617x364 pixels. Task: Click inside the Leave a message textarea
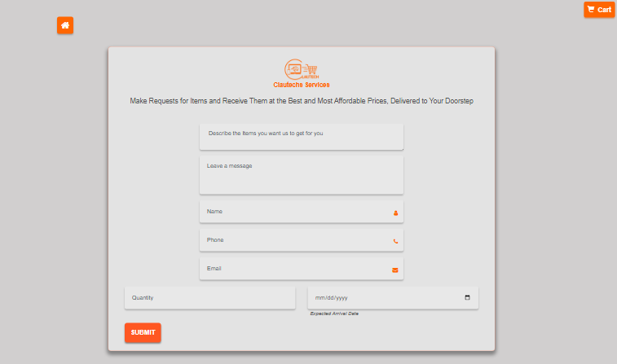[x=301, y=174]
